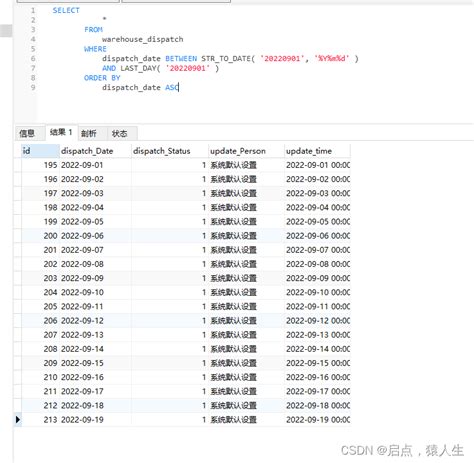Select the update_Person cell in row 195
Viewport: 474px width, 463px height.
pyautogui.click(x=246, y=165)
